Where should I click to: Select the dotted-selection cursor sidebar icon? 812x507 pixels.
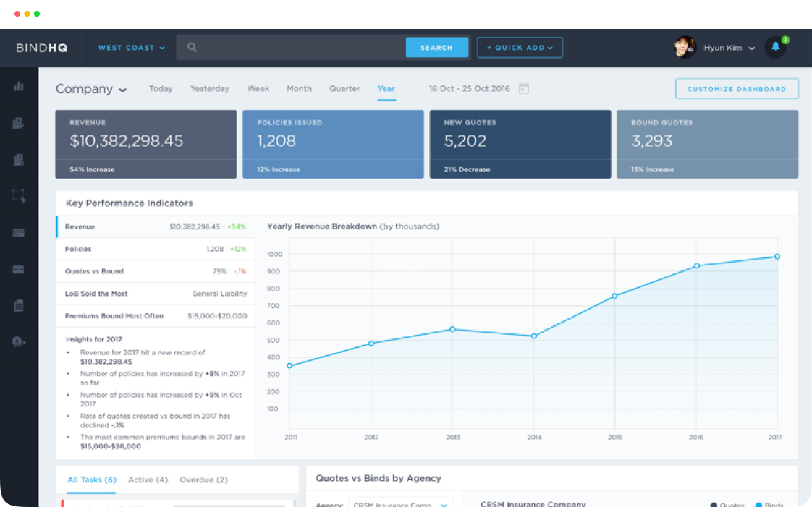pyautogui.click(x=19, y=196)
